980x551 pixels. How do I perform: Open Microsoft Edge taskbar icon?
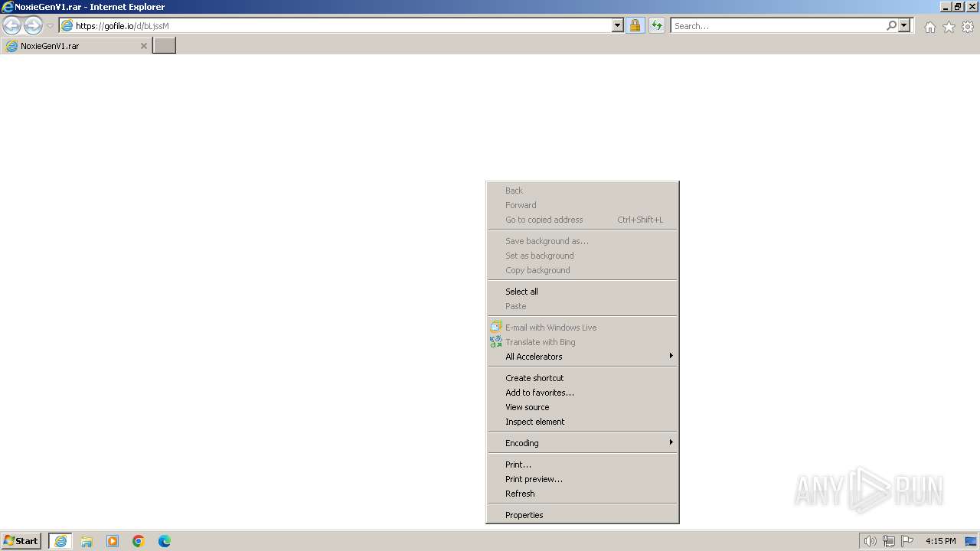(165, 541)
